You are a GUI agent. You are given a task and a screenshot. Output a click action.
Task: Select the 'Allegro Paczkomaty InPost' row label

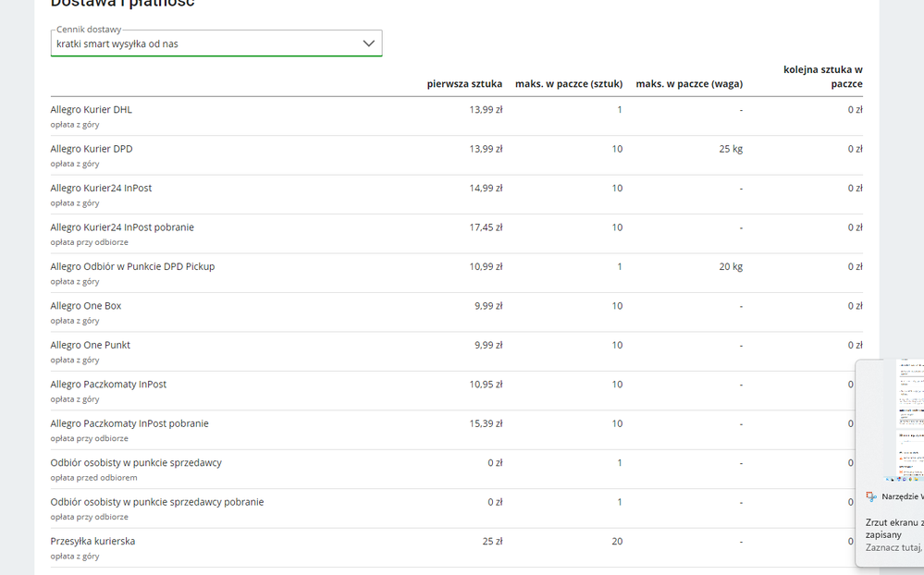(x=108, y=385)
